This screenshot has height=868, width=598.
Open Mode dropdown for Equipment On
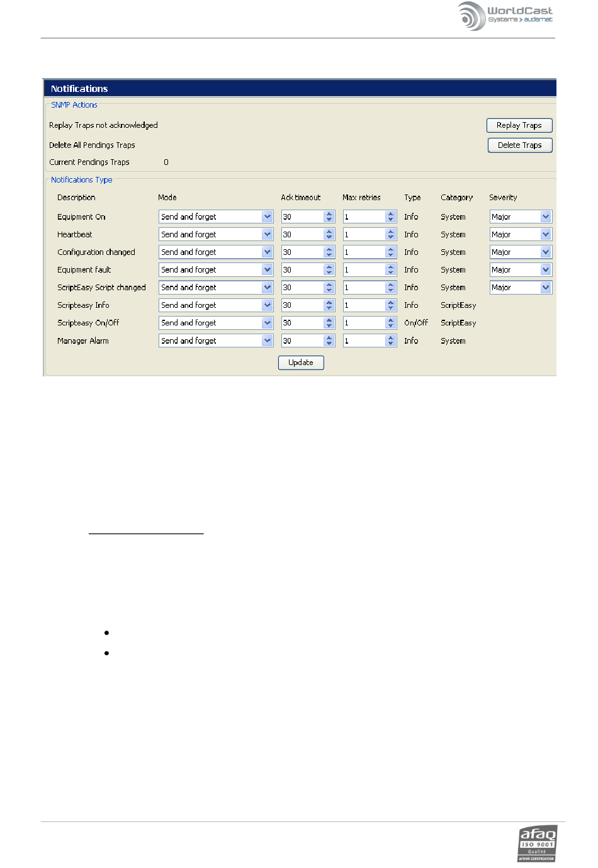[216, 217]
